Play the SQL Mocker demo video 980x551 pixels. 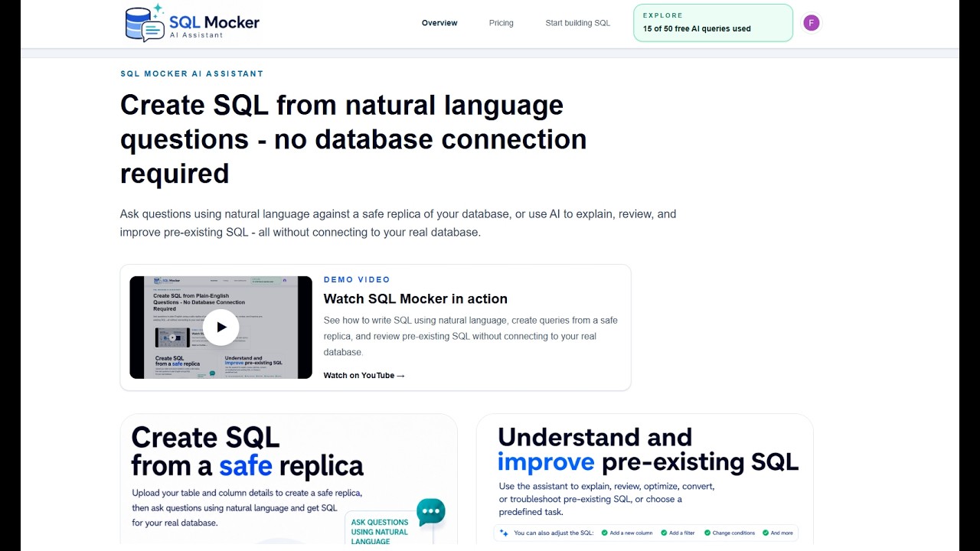click(220, 328)
